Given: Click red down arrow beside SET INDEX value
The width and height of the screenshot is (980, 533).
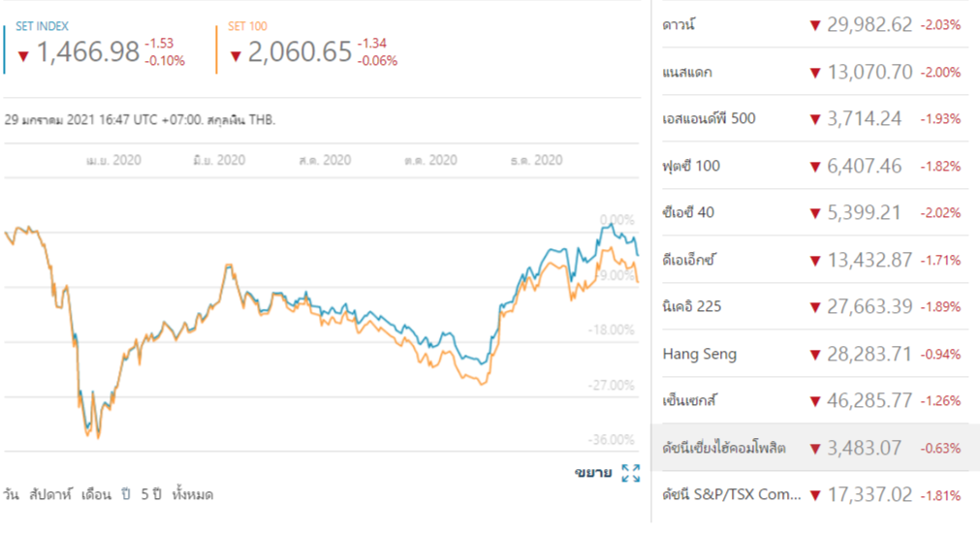Looking at the screenshot, I should 23,55.
